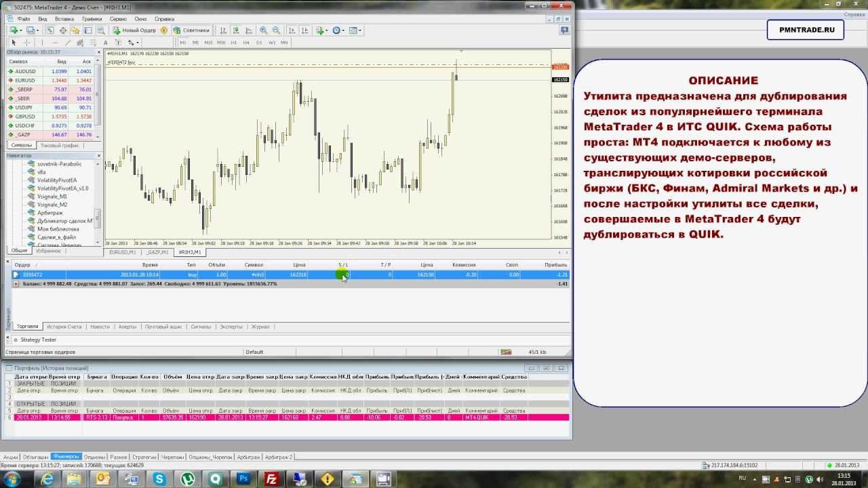Switch timeframe to H1

(234, 43)
